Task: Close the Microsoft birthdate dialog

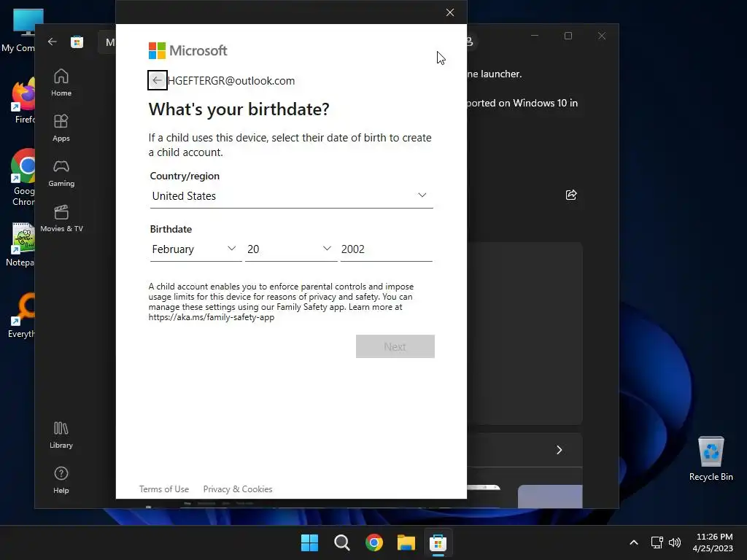Action: 449,12
